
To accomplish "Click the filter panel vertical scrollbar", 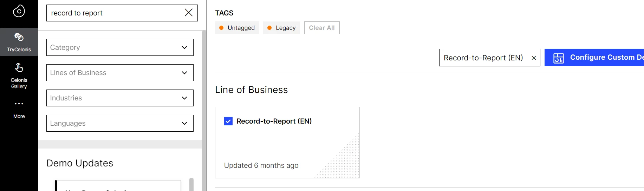I will (204, 105).
